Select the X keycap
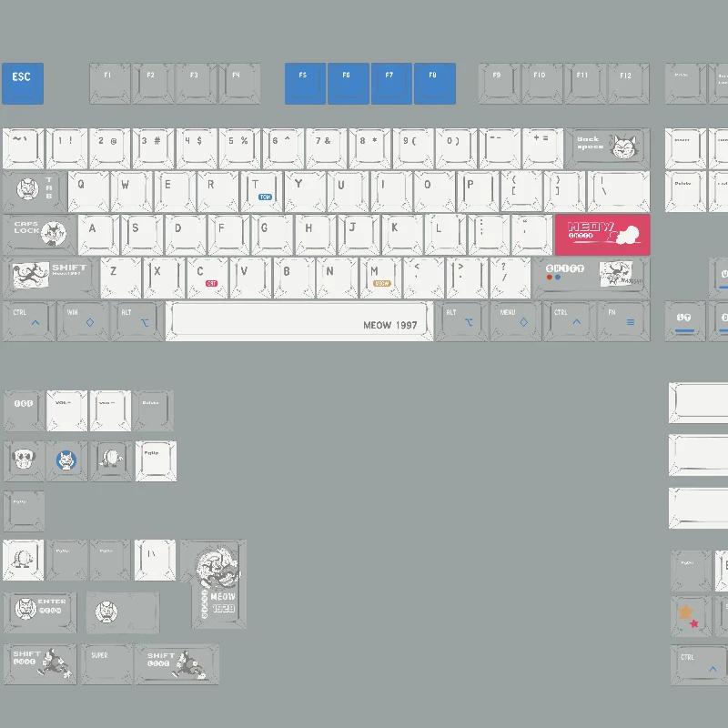 coord(165,278)
